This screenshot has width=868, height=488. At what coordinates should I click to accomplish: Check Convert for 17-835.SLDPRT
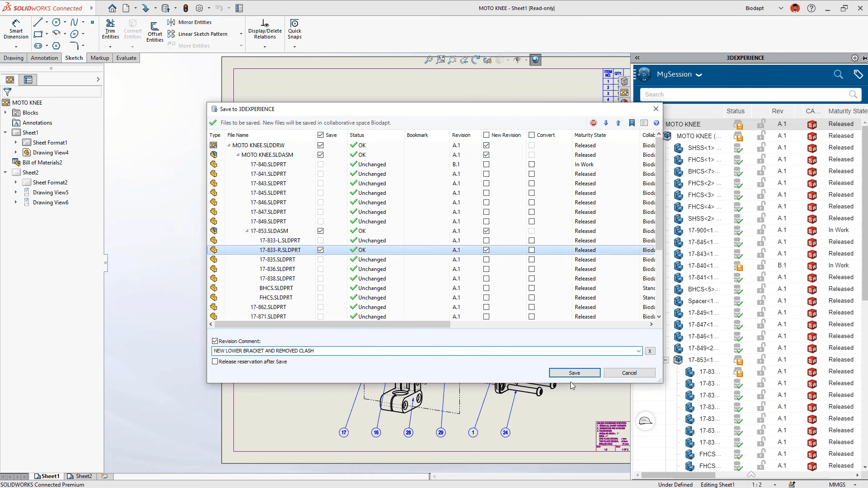531,260
